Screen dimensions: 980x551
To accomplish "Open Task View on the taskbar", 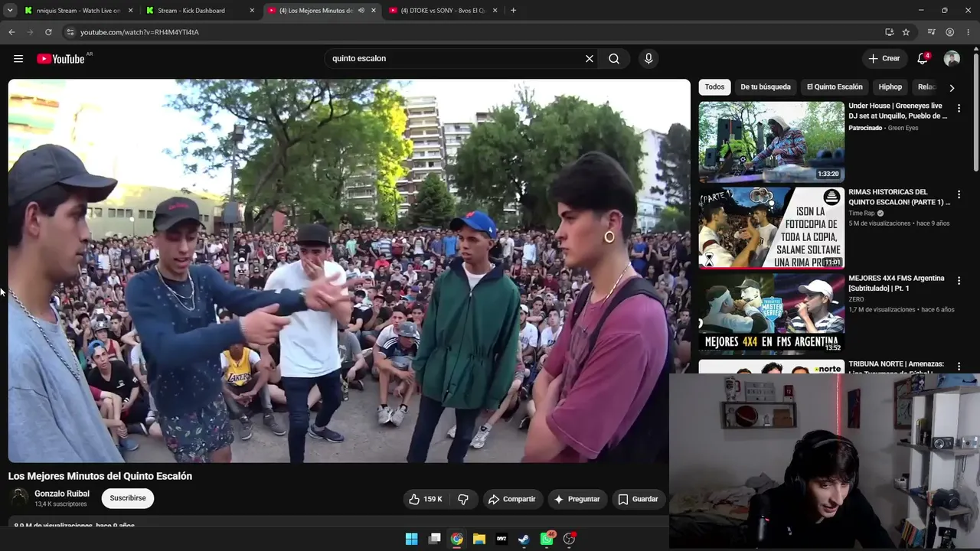I will tap(434, 539).
